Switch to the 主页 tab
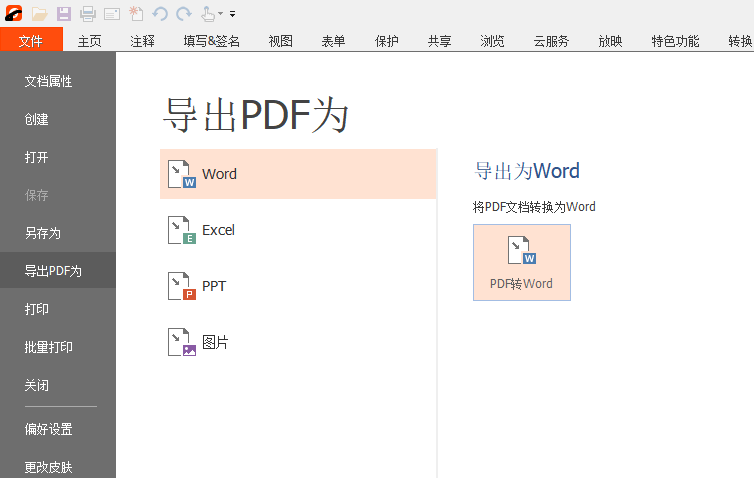754x478 pixels. click(x=89, y=41)
